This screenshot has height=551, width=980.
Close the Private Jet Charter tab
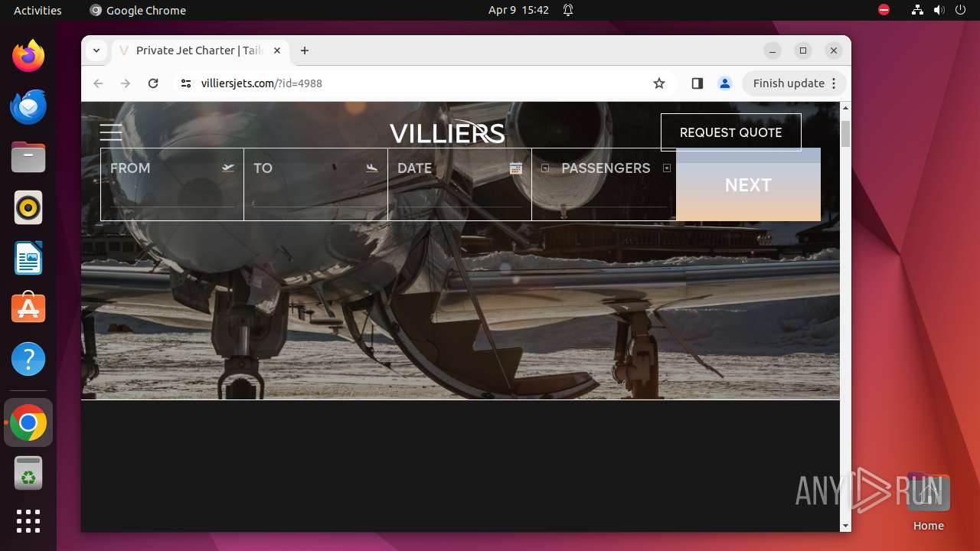point(277,51)
